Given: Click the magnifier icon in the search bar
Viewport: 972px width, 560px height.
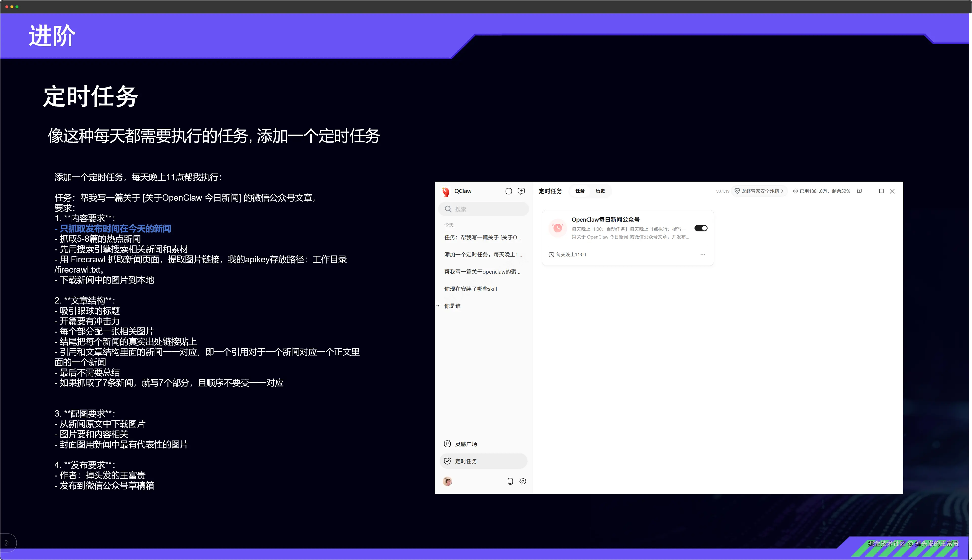Looking at the screenshot, I should 448,209.
